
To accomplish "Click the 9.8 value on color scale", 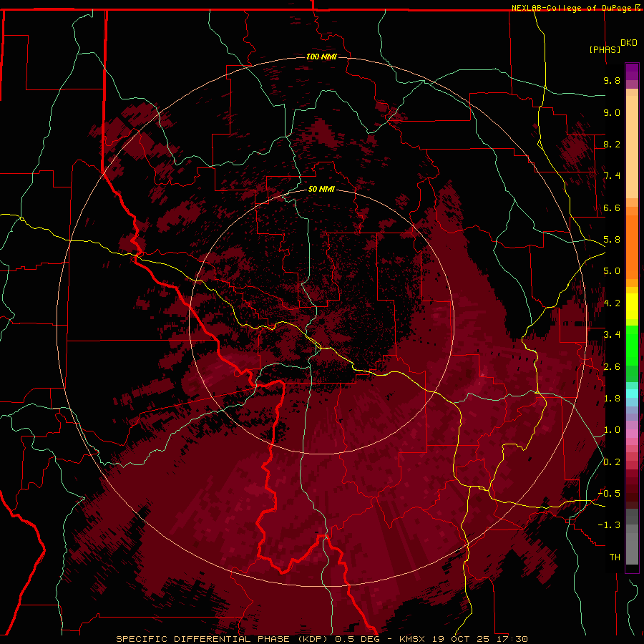I will point(612,80).
